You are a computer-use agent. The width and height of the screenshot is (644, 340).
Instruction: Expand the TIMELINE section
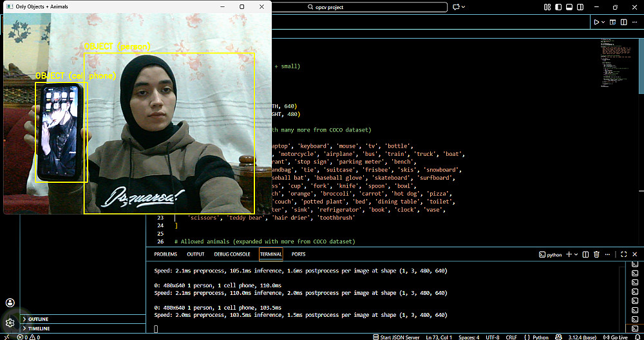[83, 328]
